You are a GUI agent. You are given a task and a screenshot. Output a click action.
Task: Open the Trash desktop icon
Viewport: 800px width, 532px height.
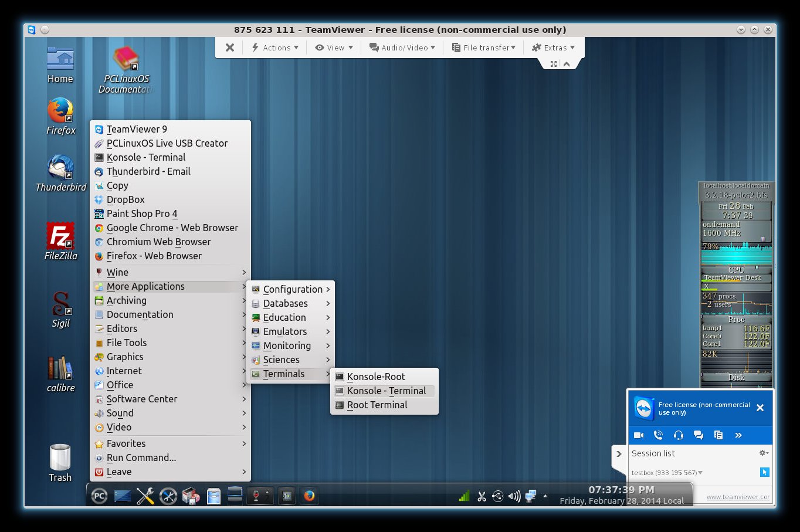click(60, 463)
